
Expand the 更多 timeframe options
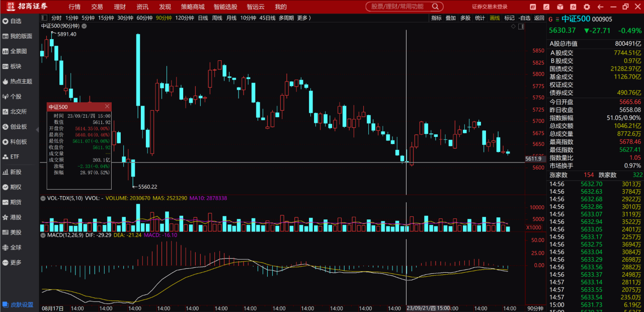[304, 18]
